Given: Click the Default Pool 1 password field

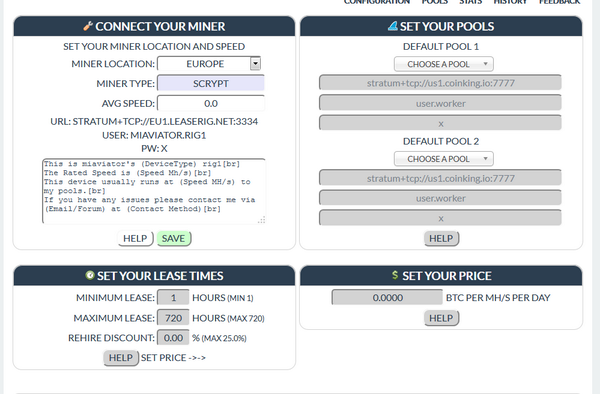Looking at the screenshot, I should coord(440,123).
